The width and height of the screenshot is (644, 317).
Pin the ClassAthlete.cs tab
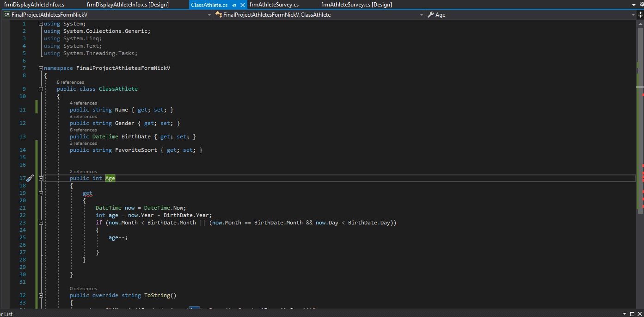pyautogui.click(x=234, y=5)
